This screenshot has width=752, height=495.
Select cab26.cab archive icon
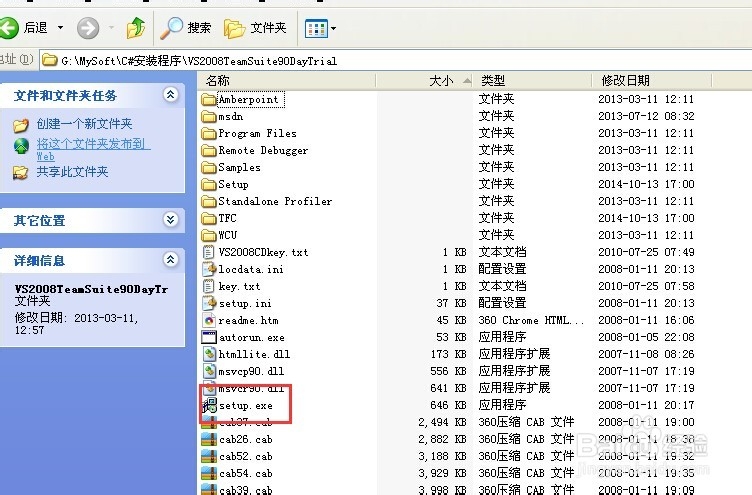pos(209,439)
